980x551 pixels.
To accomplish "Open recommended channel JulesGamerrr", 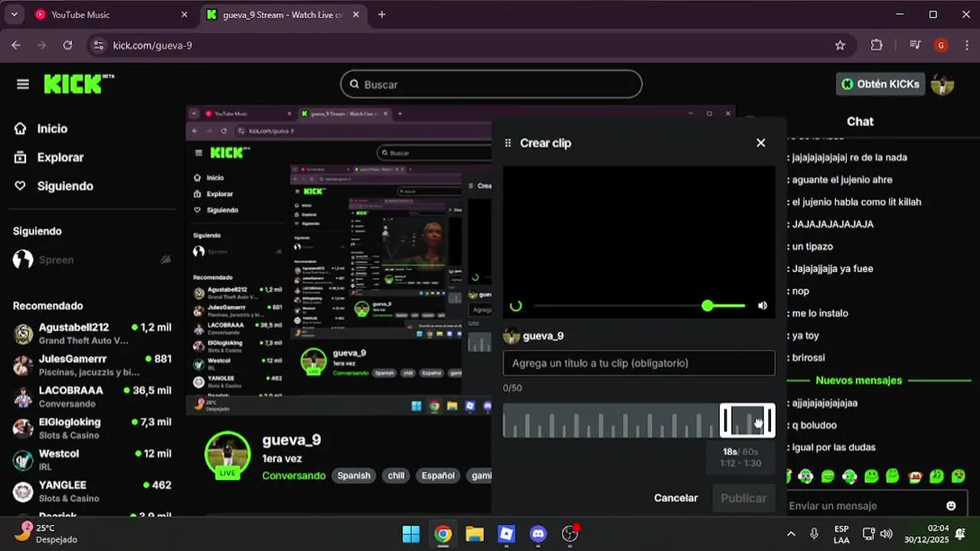I will click(92, 365).
